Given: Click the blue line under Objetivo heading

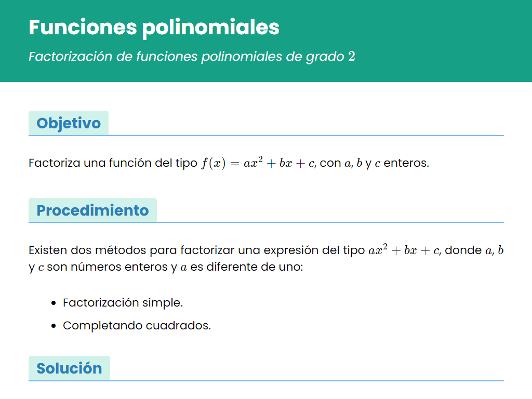Looking at the screenshot, I should tap(267, 136).
